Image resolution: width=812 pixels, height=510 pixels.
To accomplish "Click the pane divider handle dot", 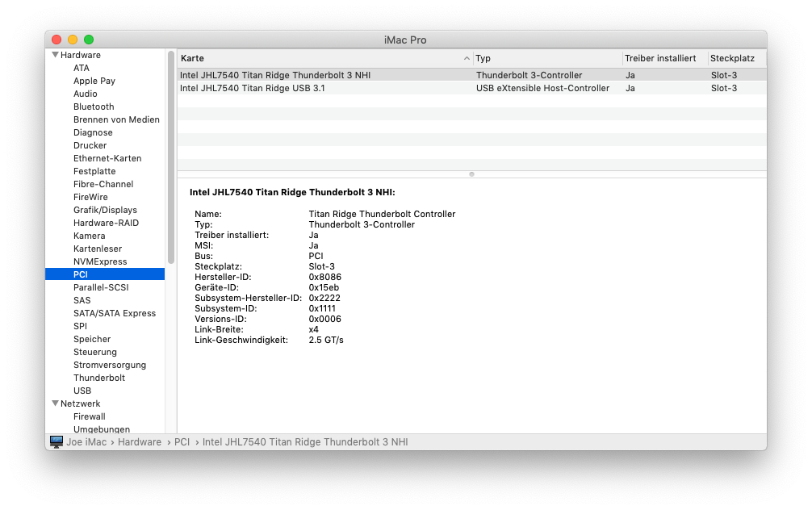I will tap(471, 174).
